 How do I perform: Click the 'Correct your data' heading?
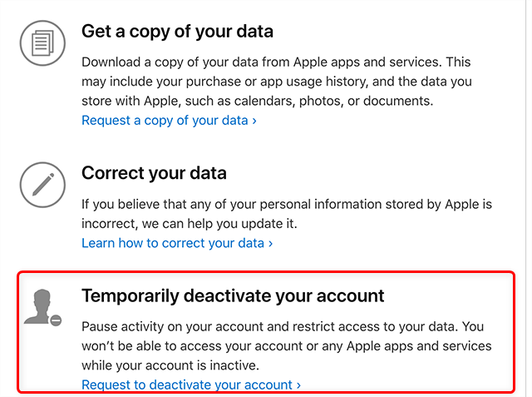pos(154,174)
